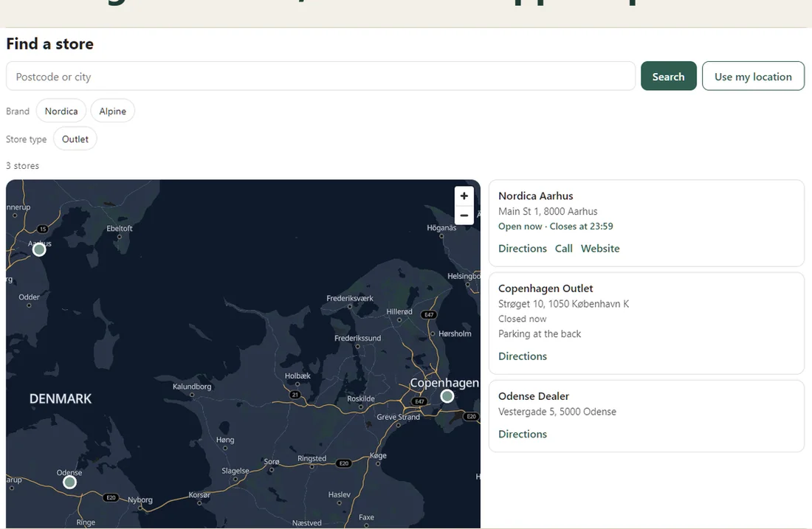Zoom in on the store map
Screen dimensions: 812x529
coord(464,196)
